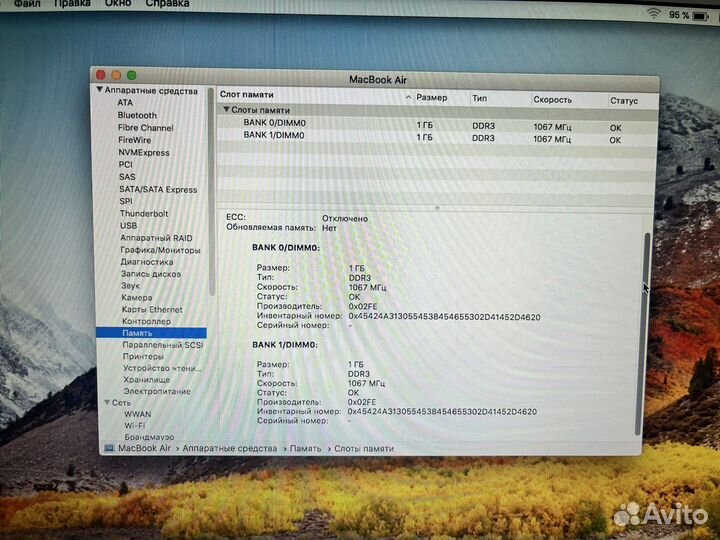Select Звук in sidebar
The height and width of the screenshot is (540, 720).
pos(130,286)
